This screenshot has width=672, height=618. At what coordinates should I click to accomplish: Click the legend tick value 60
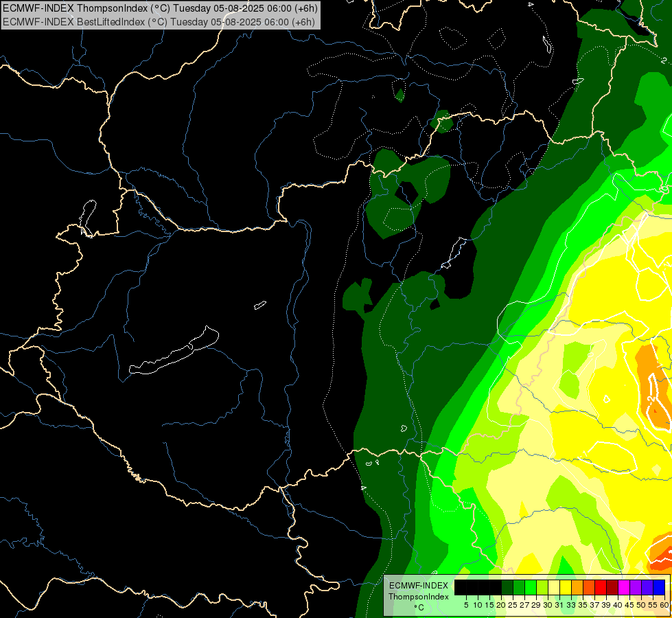click(664, 605)
